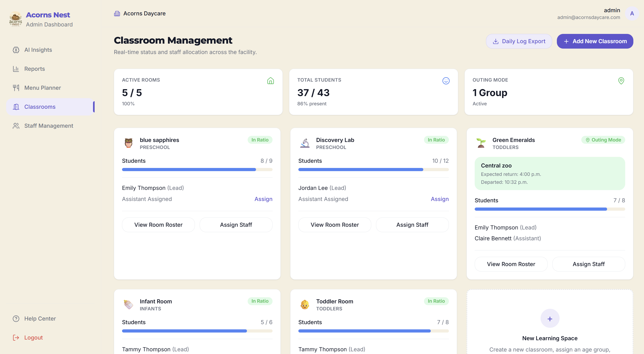This screenshot has height=354, width=644.
Task: Open the AI Insights menu item
Action: [50, 50]
